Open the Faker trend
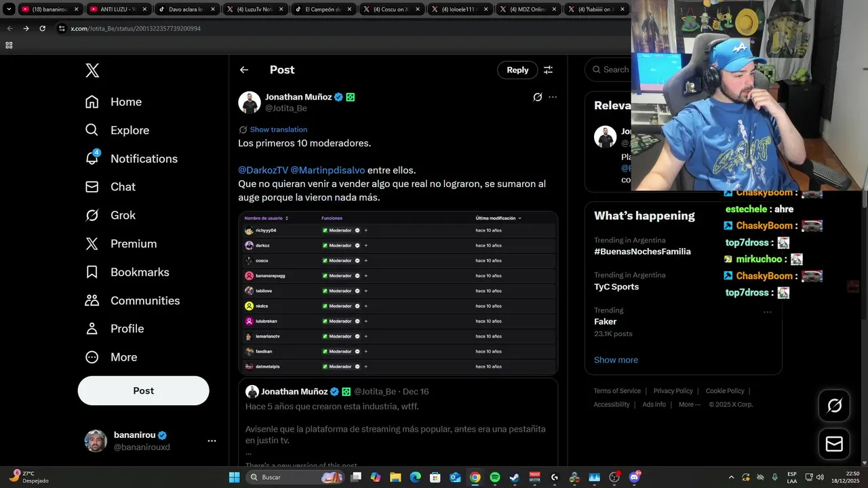 point(606,322)
